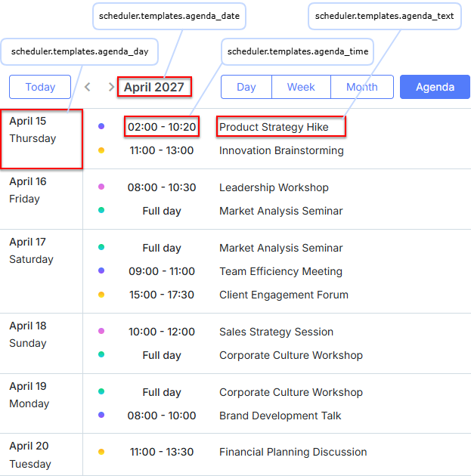Click the April 20 Tuesday day cell

point(42,454)
